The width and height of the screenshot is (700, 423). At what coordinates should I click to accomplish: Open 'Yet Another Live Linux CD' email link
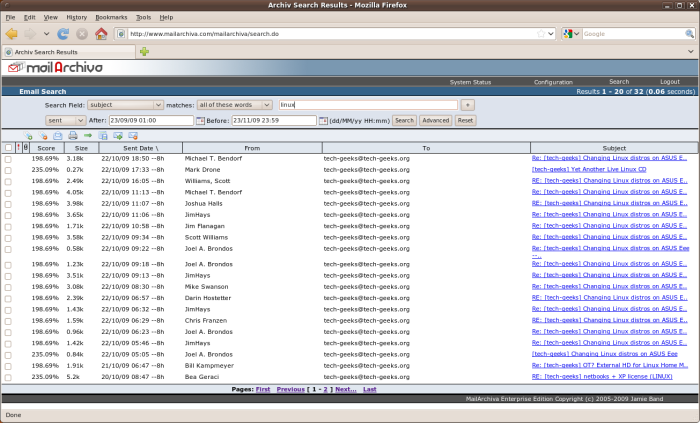[x=589, y=170]
